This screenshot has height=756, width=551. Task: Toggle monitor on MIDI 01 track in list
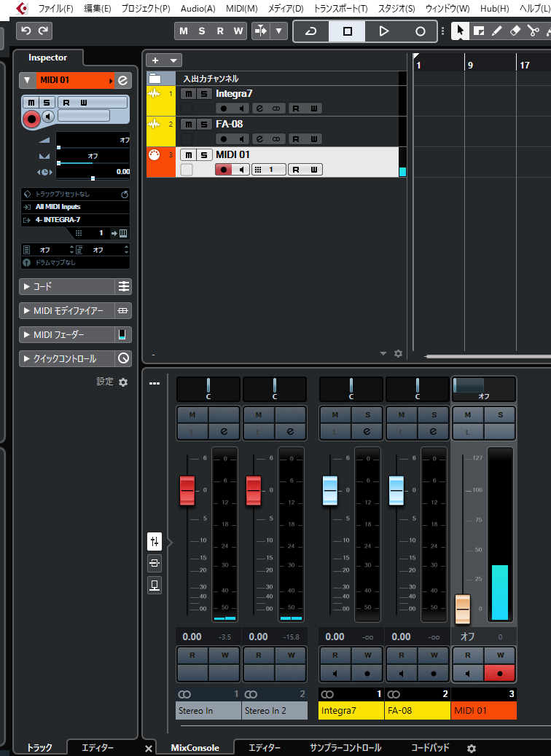(241, 170)
